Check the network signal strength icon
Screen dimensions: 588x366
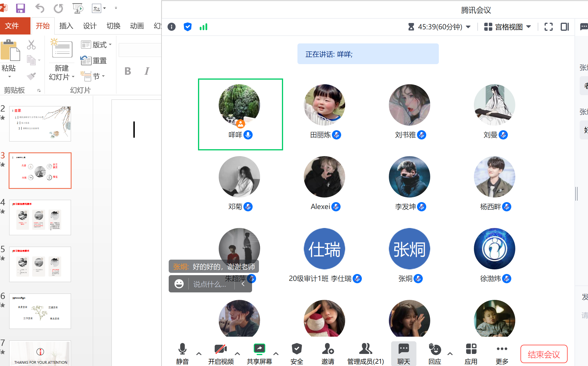coord(203,27)
